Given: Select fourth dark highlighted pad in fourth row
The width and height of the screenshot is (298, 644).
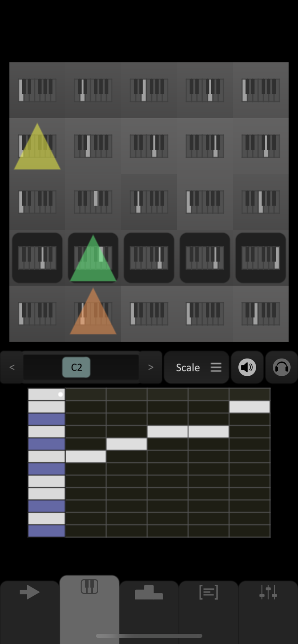Looking at the screenshot, I should [205, 258].
